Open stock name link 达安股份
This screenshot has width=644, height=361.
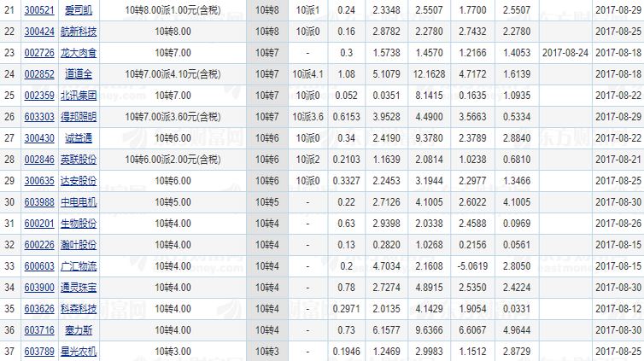[79, 181]
